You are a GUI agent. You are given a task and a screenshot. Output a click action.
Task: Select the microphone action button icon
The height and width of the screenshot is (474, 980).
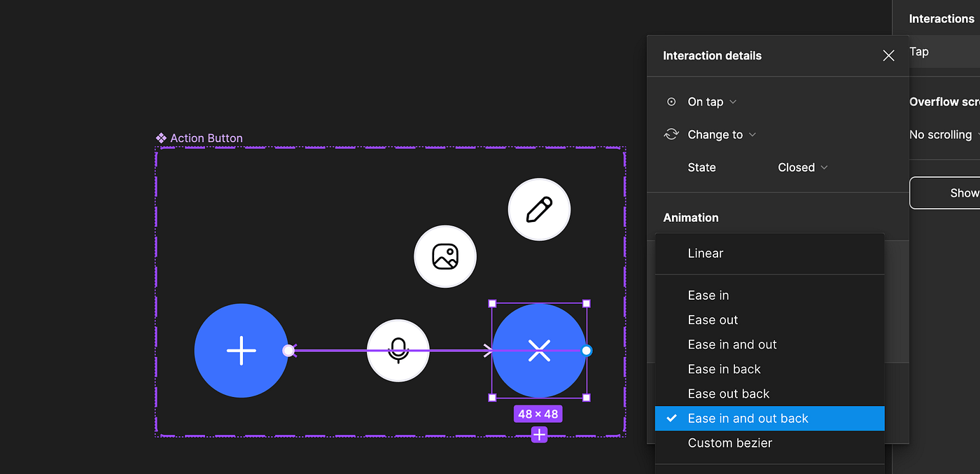(398, 350)
